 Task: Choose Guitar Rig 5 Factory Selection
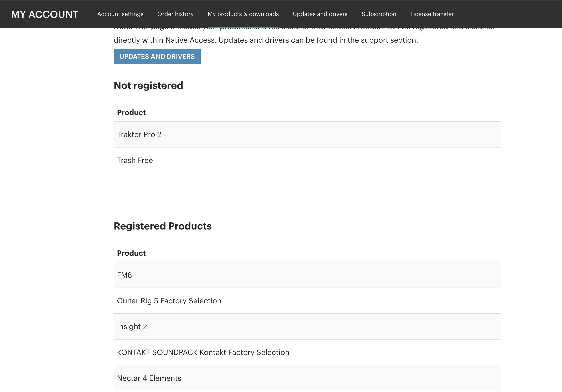(x=307, y=301)
